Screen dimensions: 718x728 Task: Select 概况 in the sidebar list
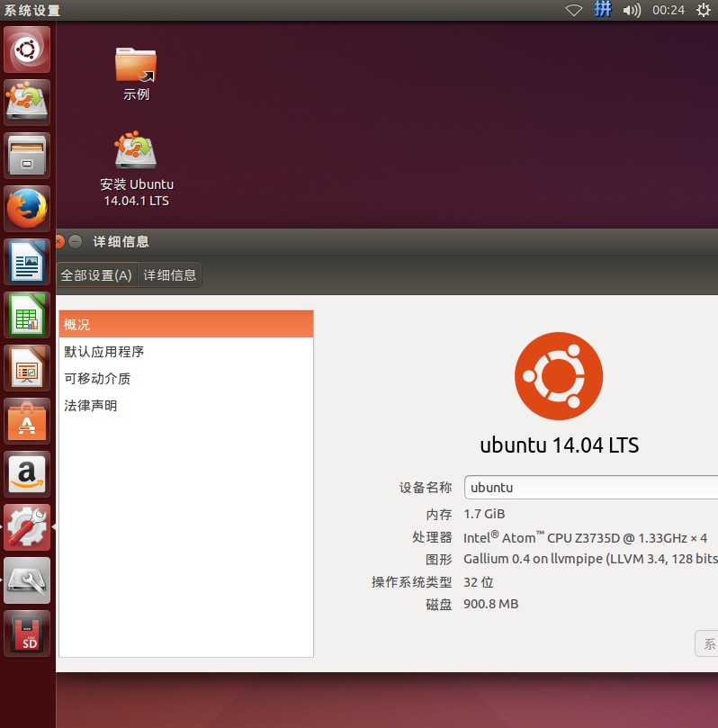(x=186, y=324)
